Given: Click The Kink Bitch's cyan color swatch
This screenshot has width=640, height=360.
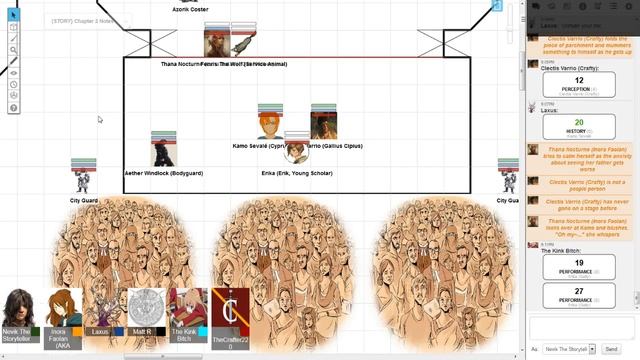Looking at the screenshot, I should click(x=202, y=331).
